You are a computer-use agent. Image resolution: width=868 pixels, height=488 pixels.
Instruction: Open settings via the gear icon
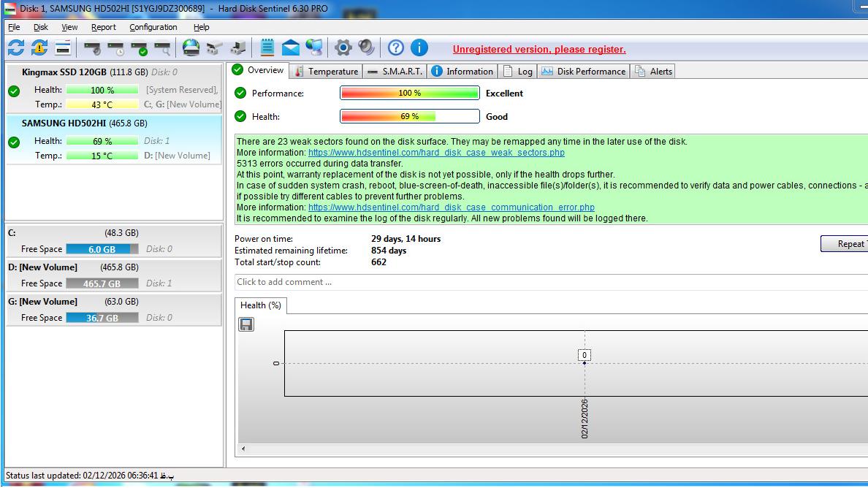click(343, 48)
